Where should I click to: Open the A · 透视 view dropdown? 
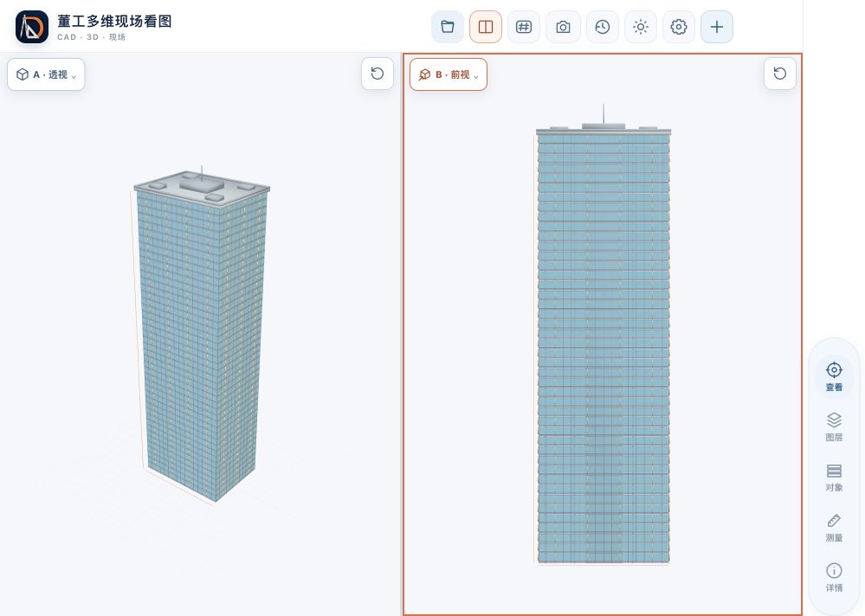pos(47,74)
